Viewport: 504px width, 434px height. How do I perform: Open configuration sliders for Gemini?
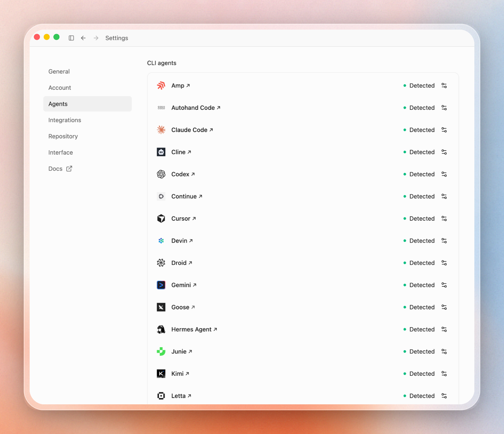coord(444,285)
